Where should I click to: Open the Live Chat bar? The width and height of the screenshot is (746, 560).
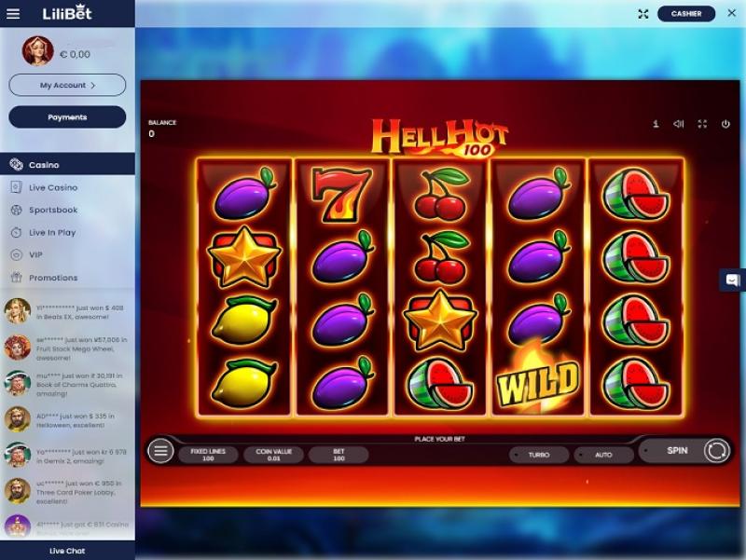point(67,551)
